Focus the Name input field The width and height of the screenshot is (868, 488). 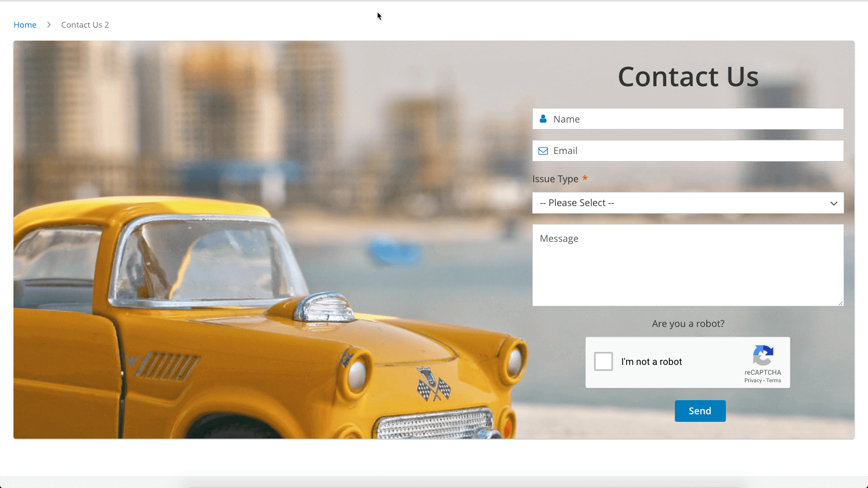coord(688,119)
